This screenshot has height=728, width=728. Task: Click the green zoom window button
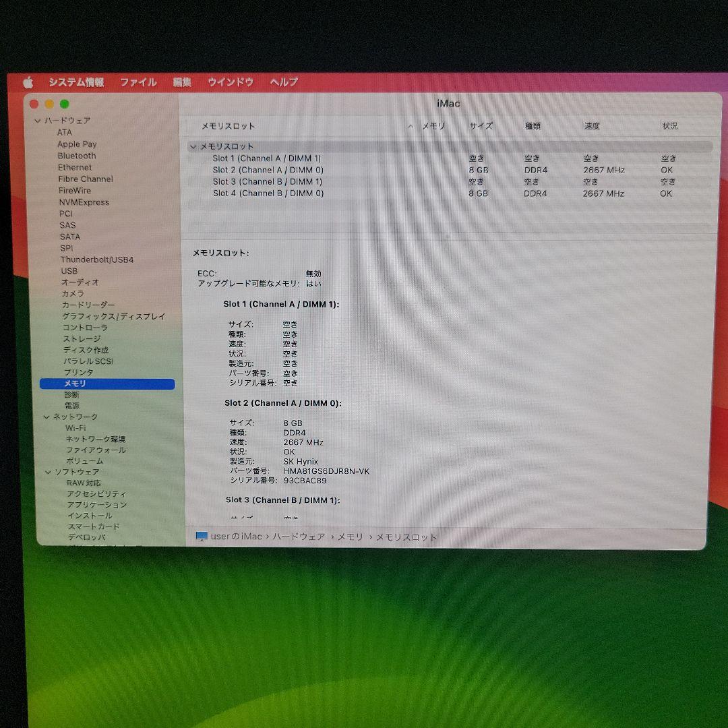[x=65, y=104]
